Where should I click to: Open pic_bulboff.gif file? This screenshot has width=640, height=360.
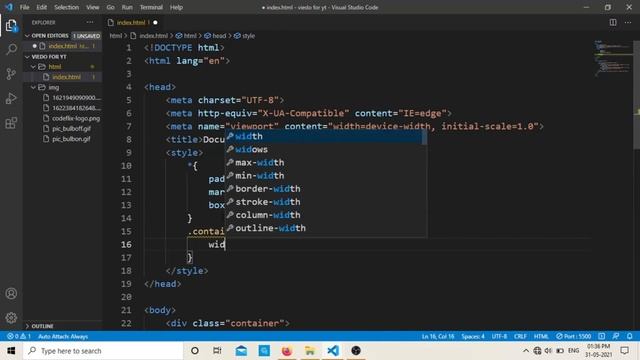[x=71, y=129]
